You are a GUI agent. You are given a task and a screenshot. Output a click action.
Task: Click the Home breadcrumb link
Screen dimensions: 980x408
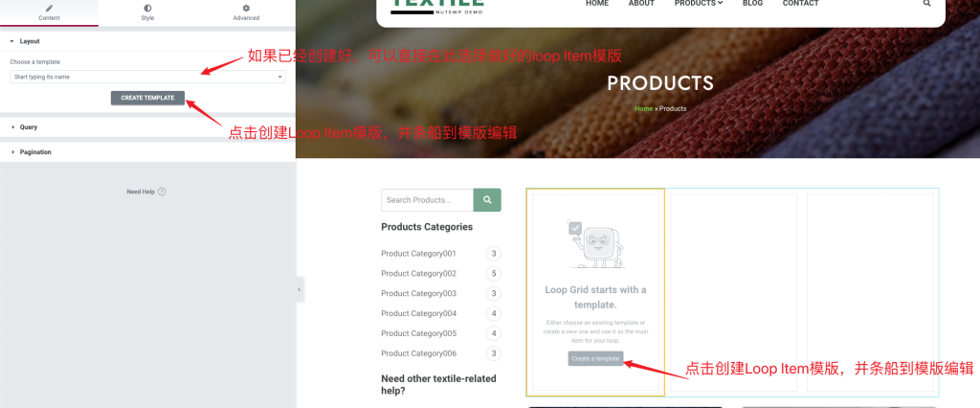coord(643,108)
